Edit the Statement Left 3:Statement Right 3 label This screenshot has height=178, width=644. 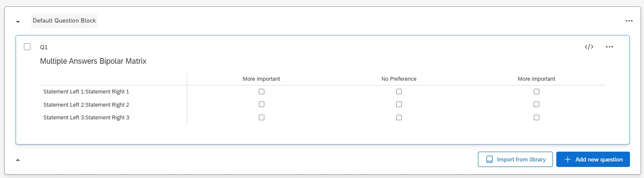86,118
